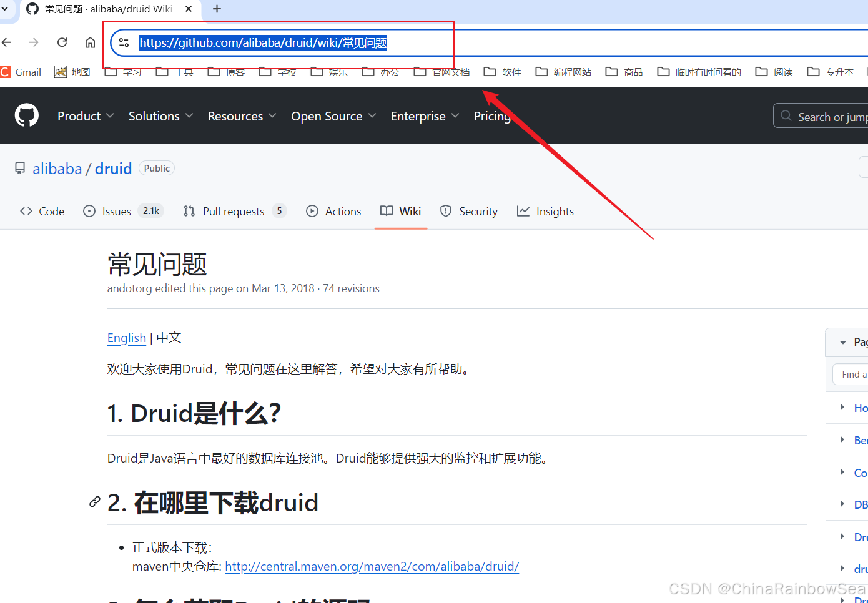
Task: Open the maven central repository link
Action: (372, 566)
